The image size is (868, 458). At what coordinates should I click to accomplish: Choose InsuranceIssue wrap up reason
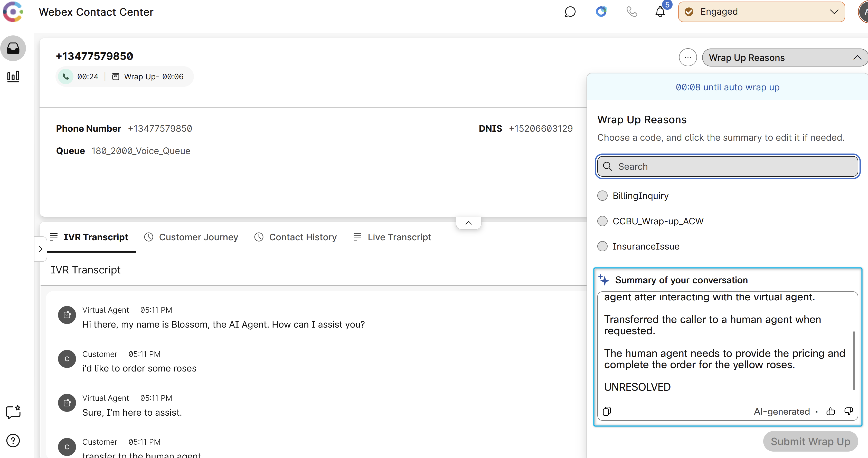point(602,246)
